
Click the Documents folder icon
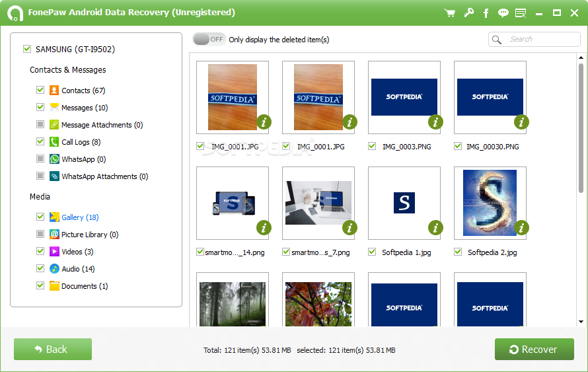(x=54, y=285)
